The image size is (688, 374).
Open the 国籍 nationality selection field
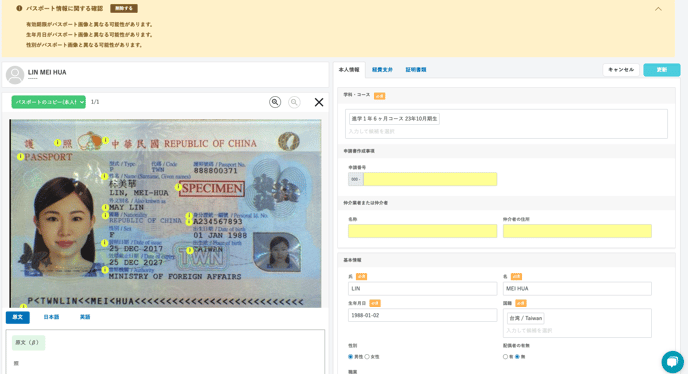577,323
